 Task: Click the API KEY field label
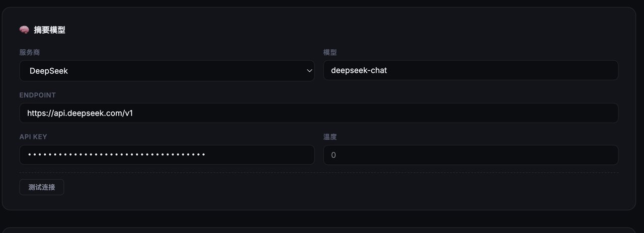33,137
